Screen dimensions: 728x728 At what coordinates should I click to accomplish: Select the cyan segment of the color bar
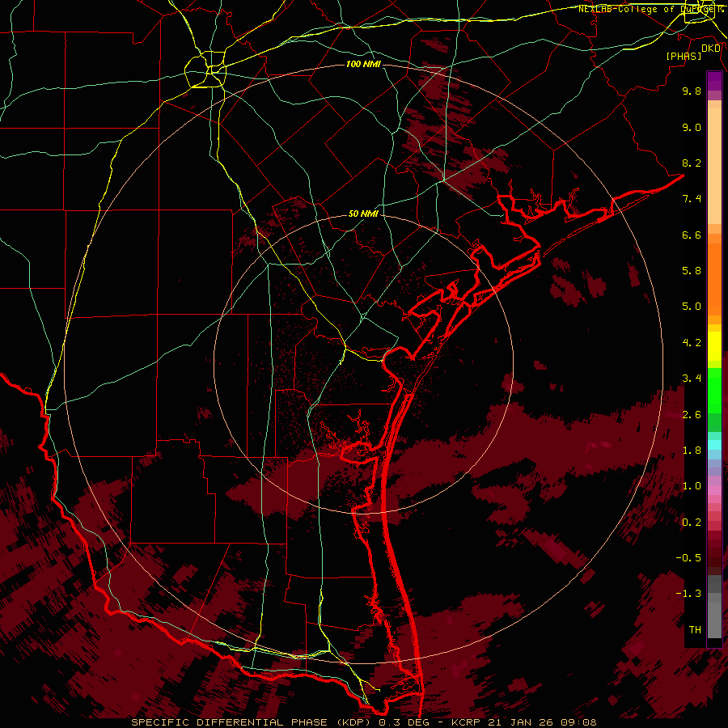click(x=714, y=445)
